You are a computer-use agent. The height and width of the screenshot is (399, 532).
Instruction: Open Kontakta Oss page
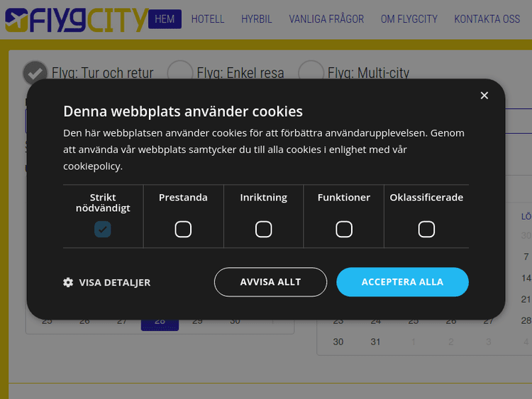(x=487, y=19)
